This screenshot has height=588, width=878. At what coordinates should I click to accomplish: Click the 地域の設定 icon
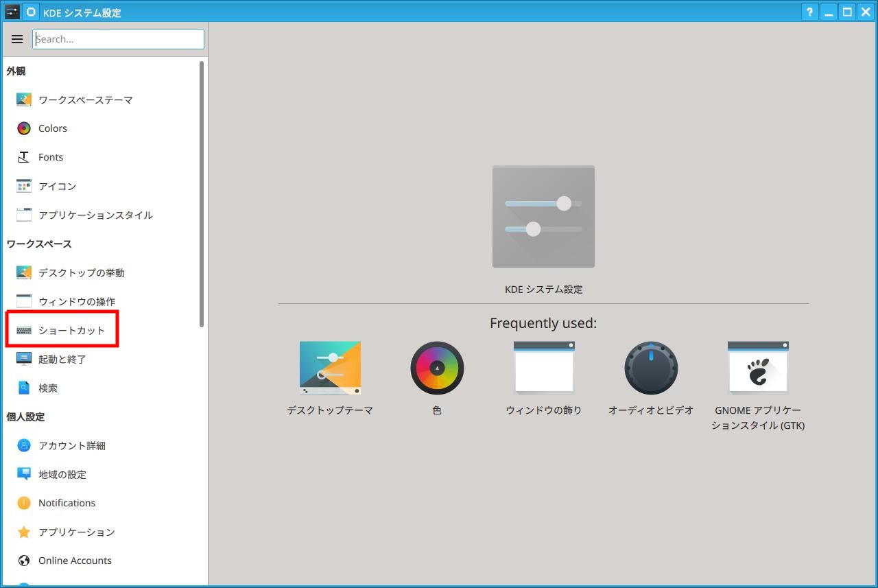tap(24, 474)
